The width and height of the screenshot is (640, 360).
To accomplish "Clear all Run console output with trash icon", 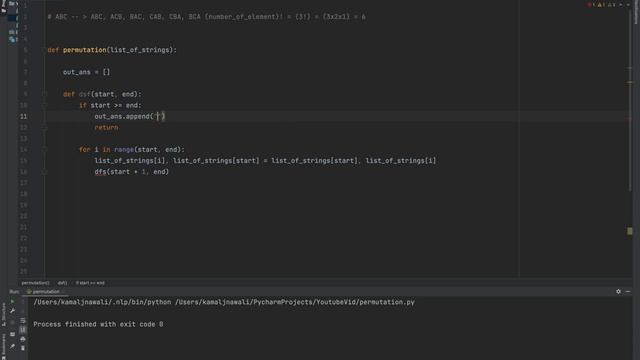I will (x=23, y=348).
